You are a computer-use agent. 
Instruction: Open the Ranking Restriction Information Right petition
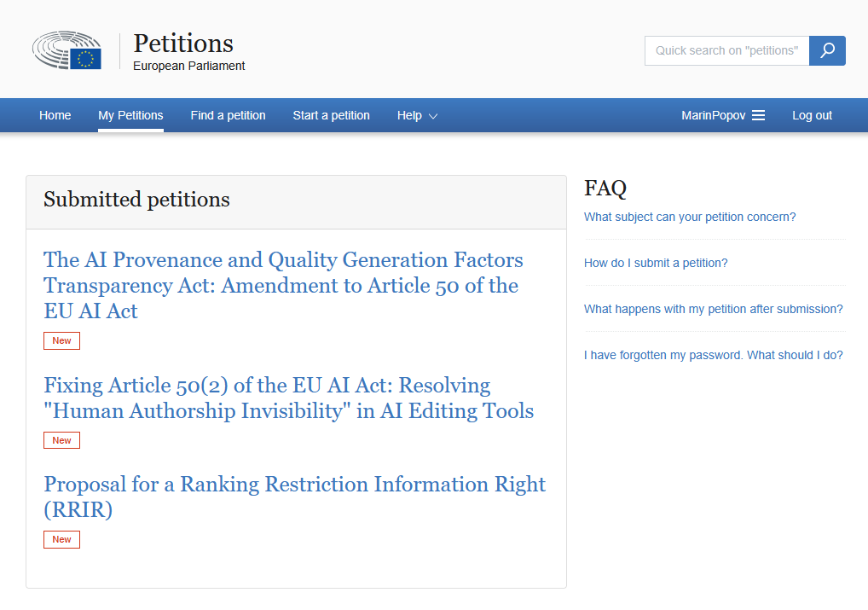(294, 497)
